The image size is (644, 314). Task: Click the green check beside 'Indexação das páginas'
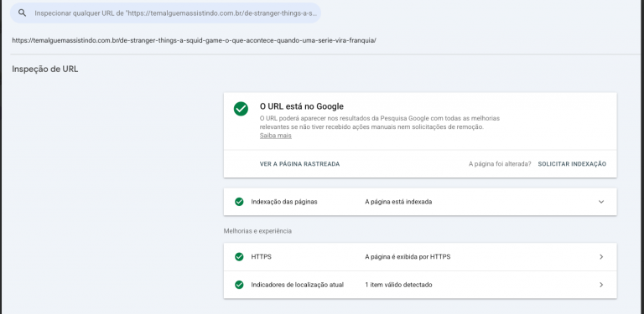239,202
